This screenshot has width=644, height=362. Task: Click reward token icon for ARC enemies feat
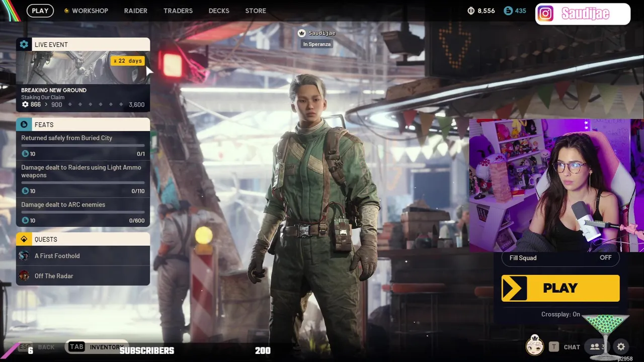tap(25, 220)
